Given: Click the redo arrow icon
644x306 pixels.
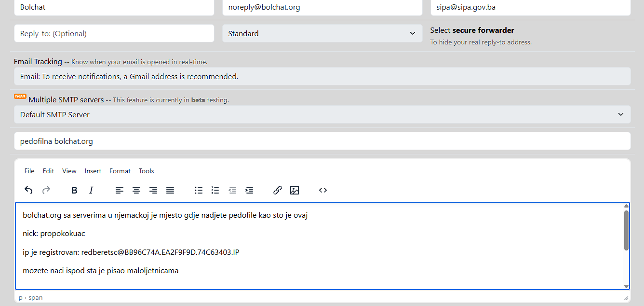Looking at the screenshot, I should [46, 190].
